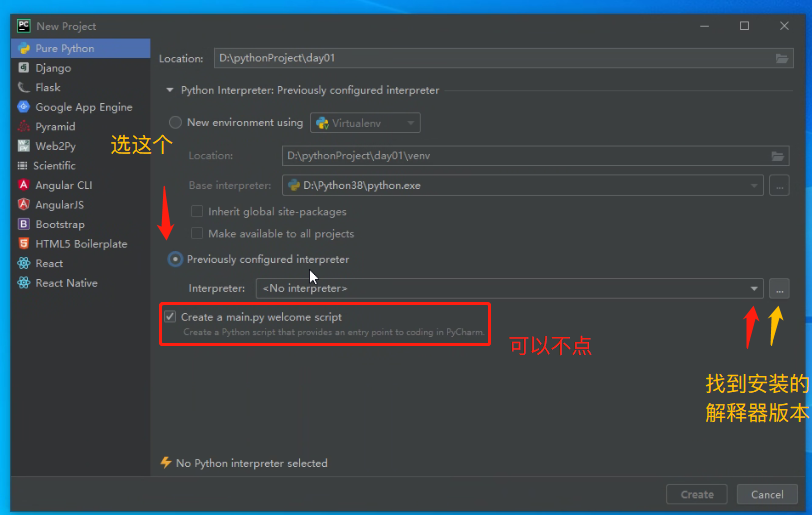Browse folder for venv Location
Image resolution: width=812 pixels, height=515 pixels.
777,156
